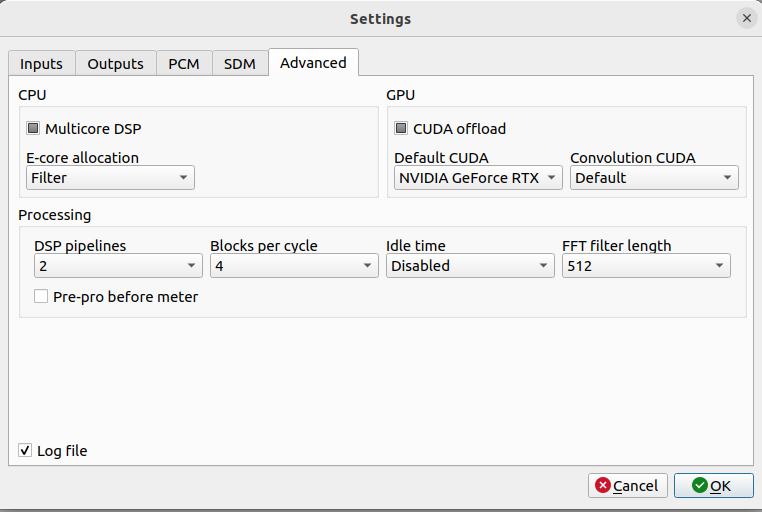Open the E-core allocation dropdown

(x=110, y=178)
